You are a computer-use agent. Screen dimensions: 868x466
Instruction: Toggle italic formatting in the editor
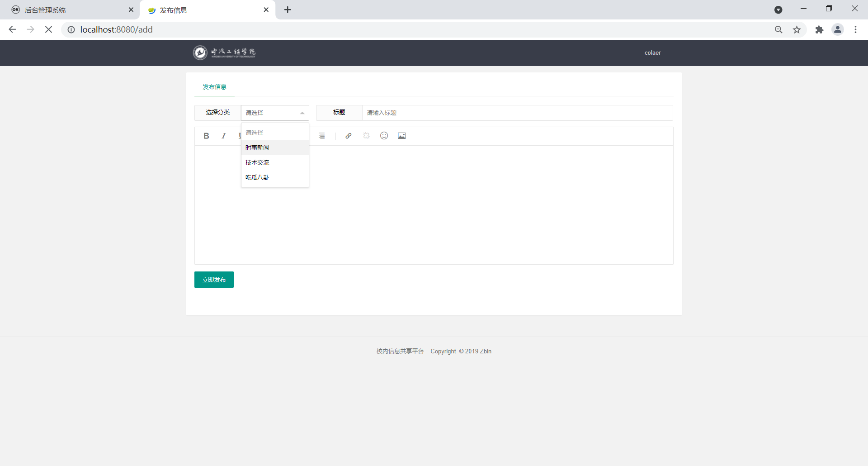point(224,136)
